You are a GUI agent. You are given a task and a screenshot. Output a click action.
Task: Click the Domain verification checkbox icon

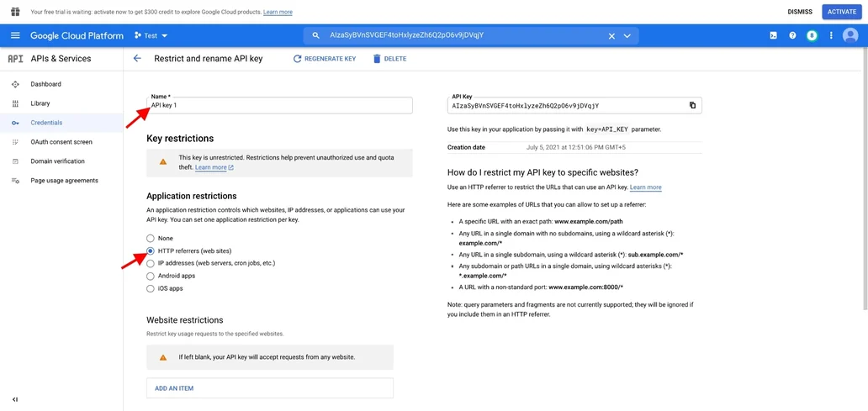click(x=15, y=161)
